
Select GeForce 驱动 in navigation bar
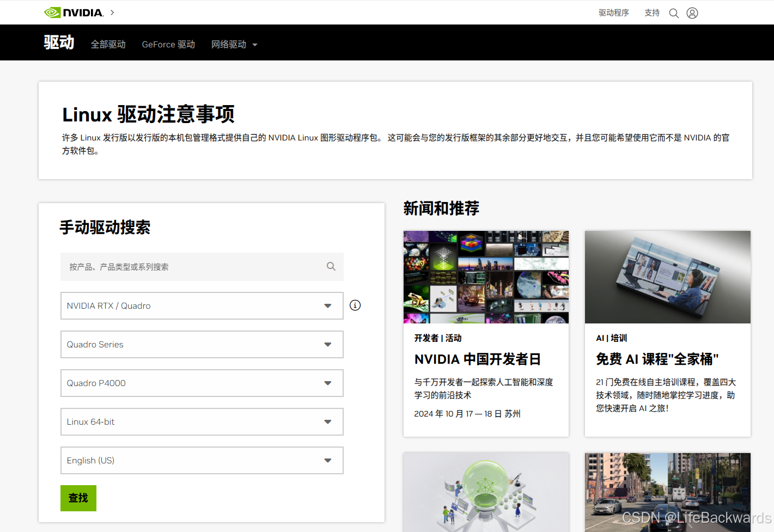(x=168, y=44)
